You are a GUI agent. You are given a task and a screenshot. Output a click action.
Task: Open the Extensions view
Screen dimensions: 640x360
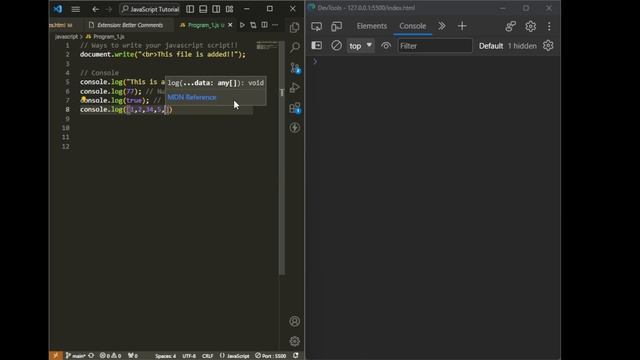click(x=294, y=108)
